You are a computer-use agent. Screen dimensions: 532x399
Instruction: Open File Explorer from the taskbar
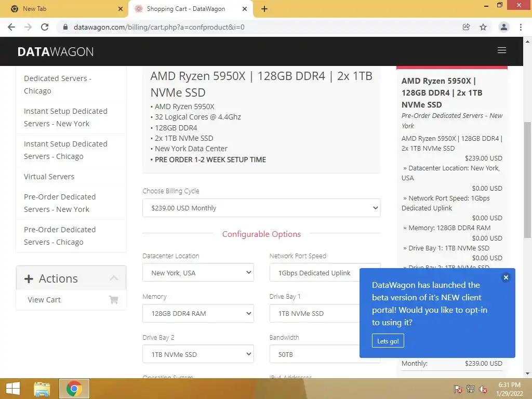pyautogui.click(x=42, y=389)
